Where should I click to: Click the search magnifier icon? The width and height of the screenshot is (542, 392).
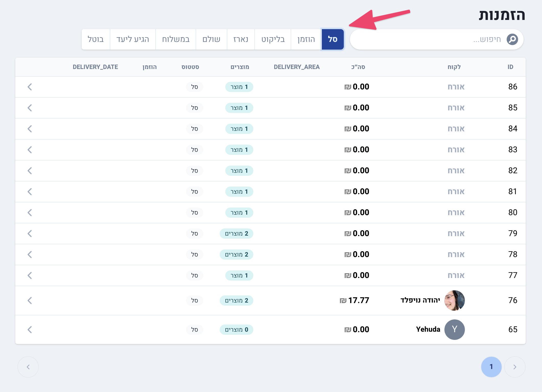pos(512,39)
